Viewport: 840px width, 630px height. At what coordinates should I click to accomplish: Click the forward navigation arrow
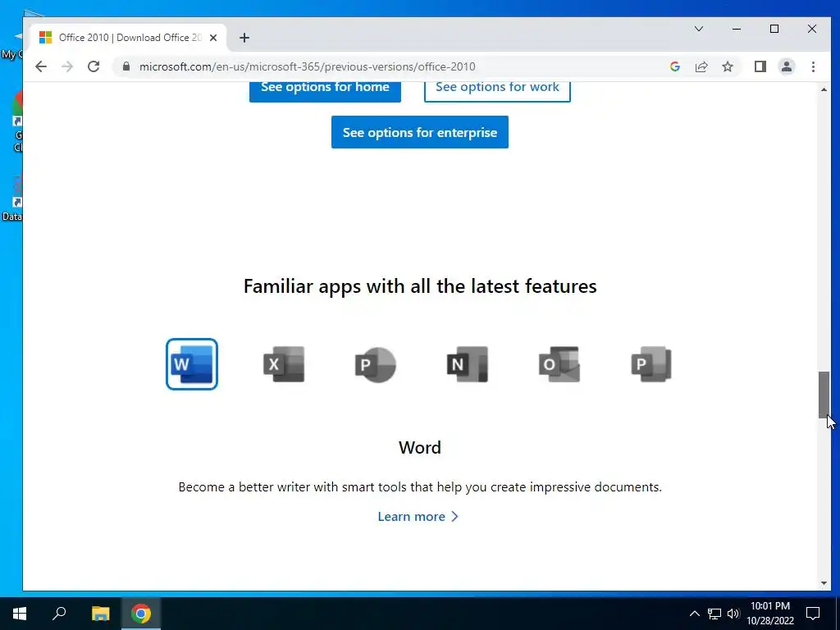(x=67, y=66)
